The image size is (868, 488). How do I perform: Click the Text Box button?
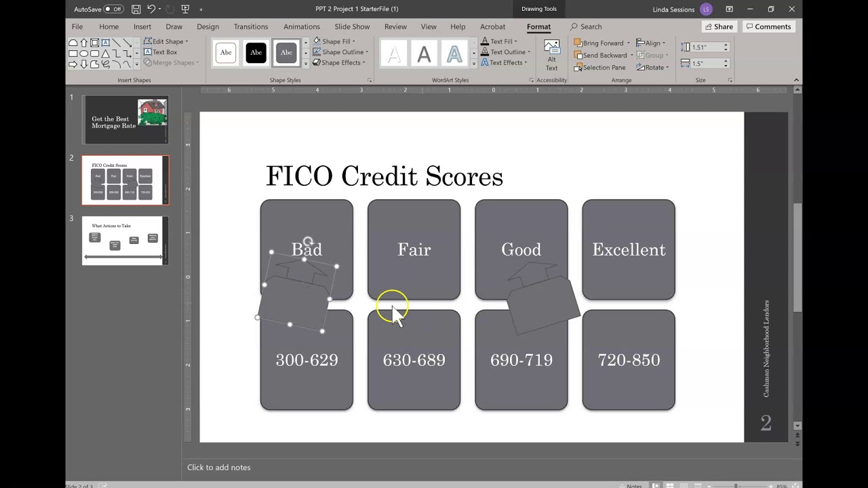tap(160, 52)
